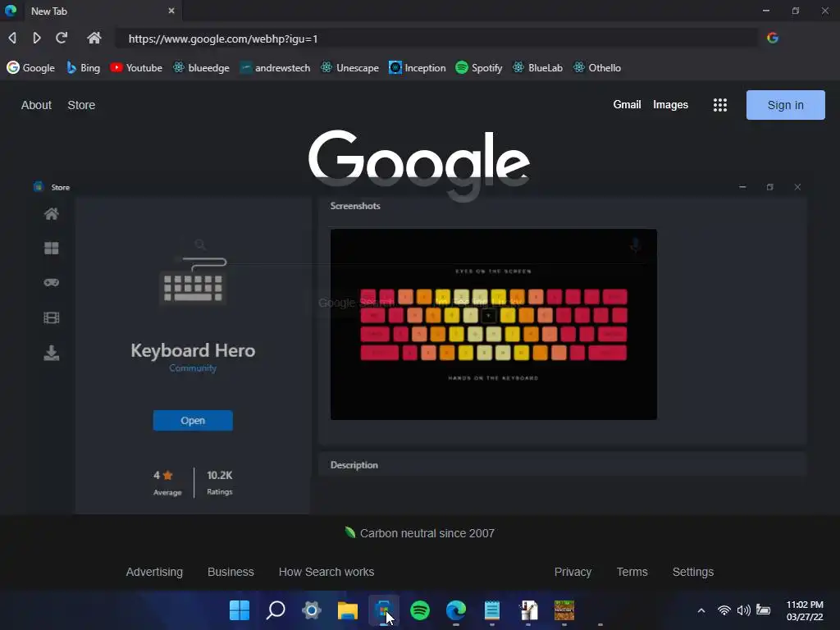Image resolution: width=840 pixels, height=630 pixels.
Task: Open Edge browser from taskbar
Action: click(x=456, y=609)
